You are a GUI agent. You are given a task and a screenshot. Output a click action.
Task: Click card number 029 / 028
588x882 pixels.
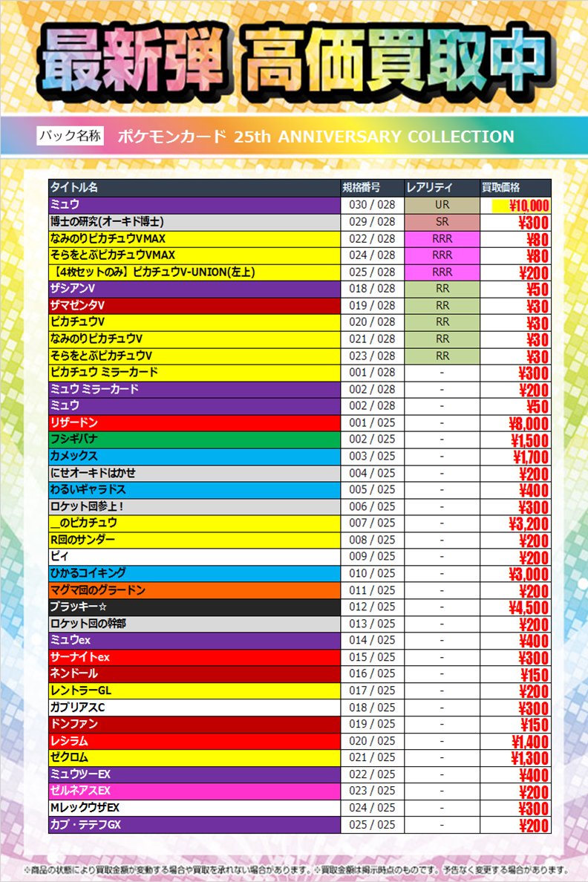point(372,222)
